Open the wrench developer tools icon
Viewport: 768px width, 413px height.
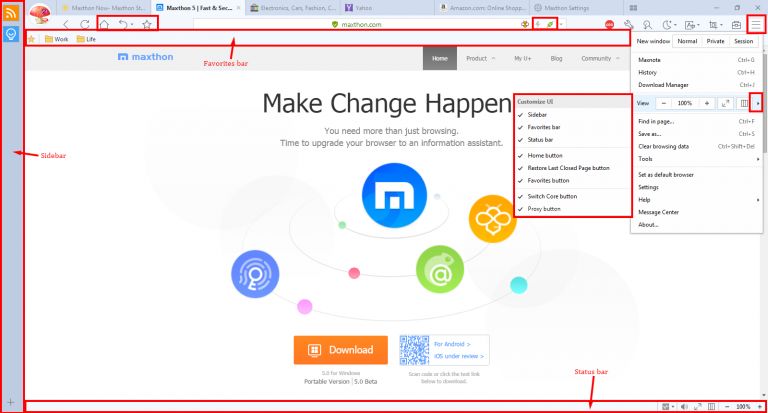(629, 24)
